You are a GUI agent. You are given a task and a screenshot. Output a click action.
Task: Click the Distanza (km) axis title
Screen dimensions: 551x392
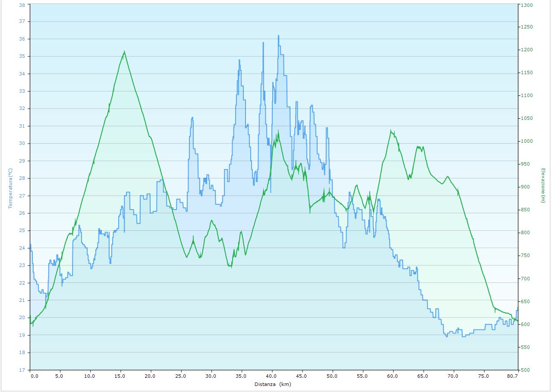pos(272,384)
